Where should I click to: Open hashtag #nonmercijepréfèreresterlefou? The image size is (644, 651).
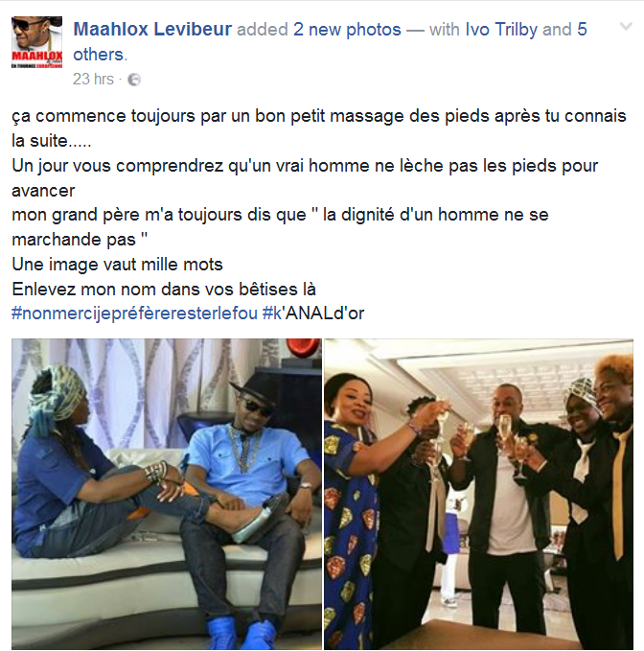point(134,314)
